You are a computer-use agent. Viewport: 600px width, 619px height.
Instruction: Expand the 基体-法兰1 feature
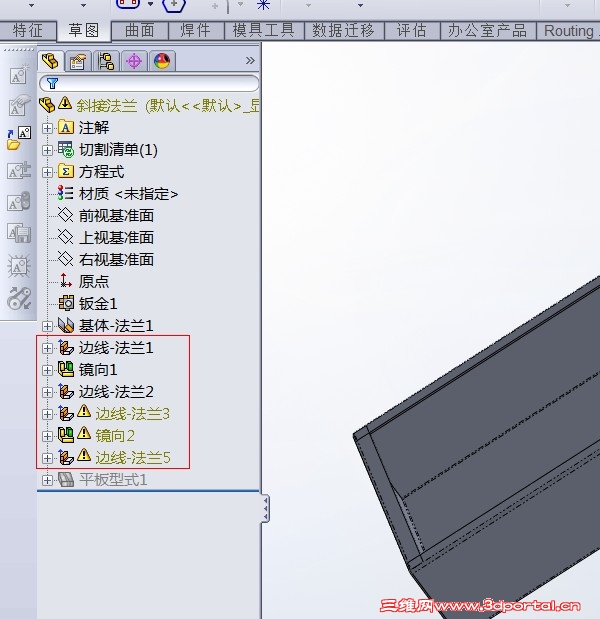pyautogui.click(x=47, y=326)
